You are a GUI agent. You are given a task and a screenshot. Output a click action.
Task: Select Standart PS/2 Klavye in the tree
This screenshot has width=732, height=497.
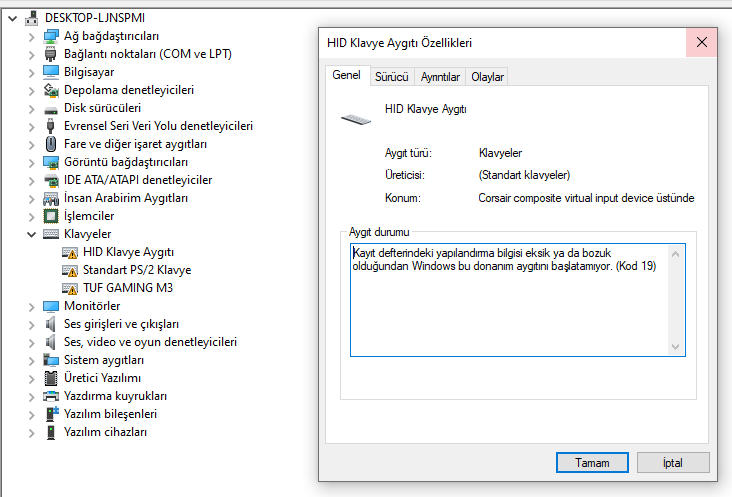pyautogui.click(x=137, y=270)
